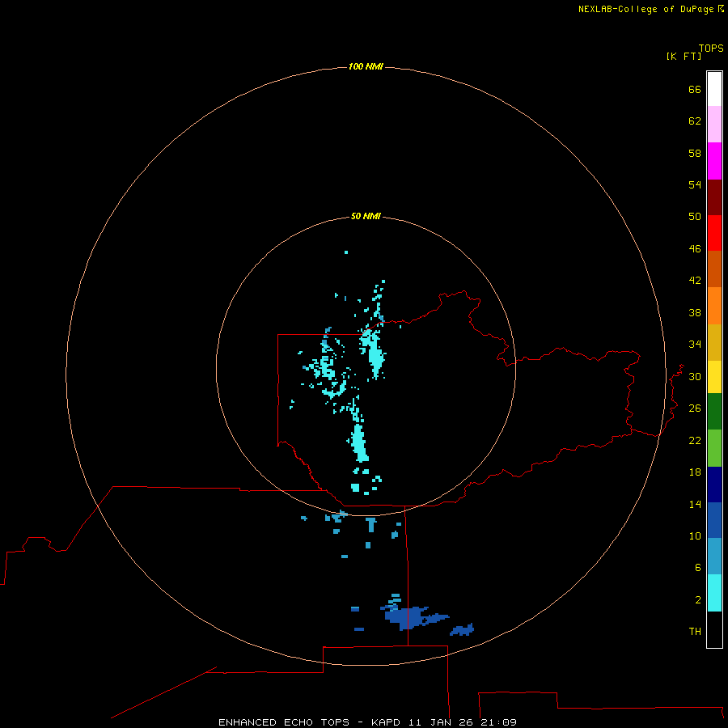The image size is (728, 728).
Task: Click the light green swatch between 22 and 18
Action: click(x=714, y=448)
